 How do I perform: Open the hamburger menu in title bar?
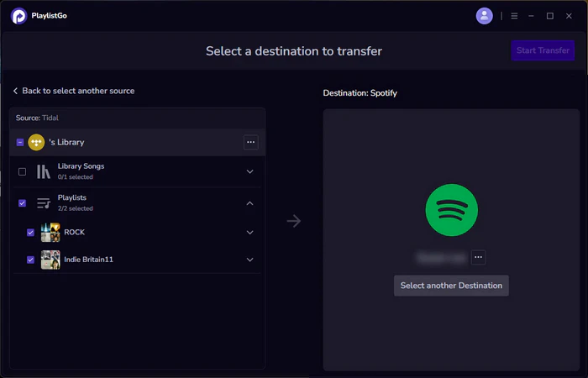click(x=514, y=16)
